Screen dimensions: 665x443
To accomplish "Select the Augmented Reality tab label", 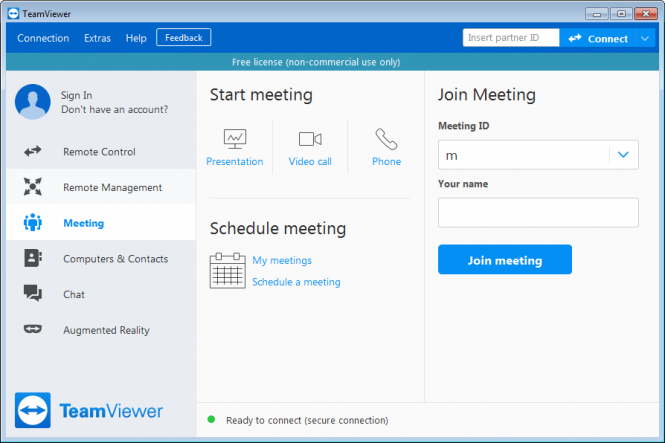I will tap(106, 330).
